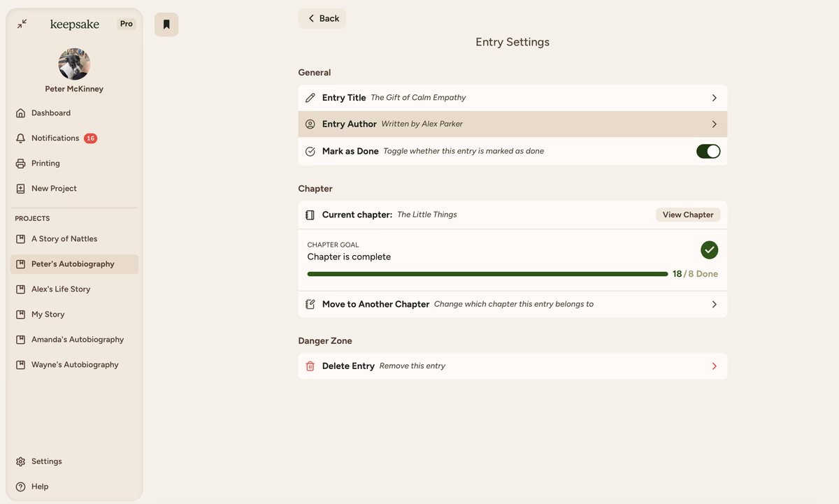The width and height of the screenshot is (839, 504).
Task: Go to Dashboard in the sidebar
Action: 50,113
